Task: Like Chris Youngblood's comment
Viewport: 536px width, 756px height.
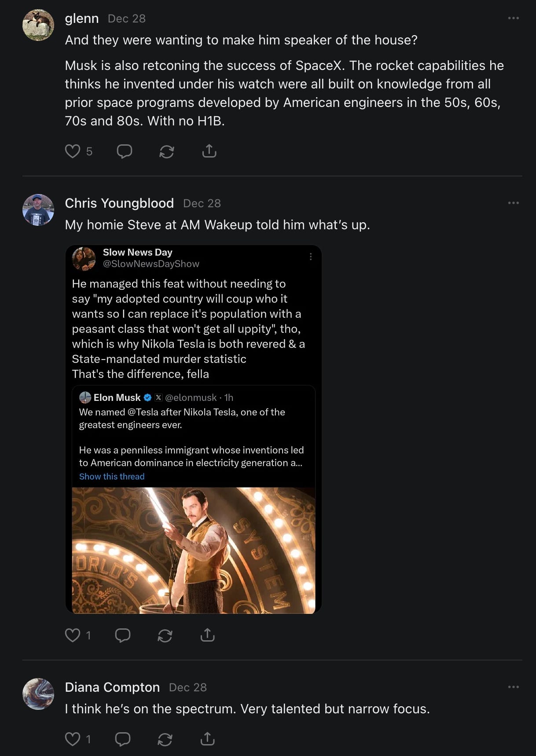Action: pyautogui.click(x=73, y=635)
